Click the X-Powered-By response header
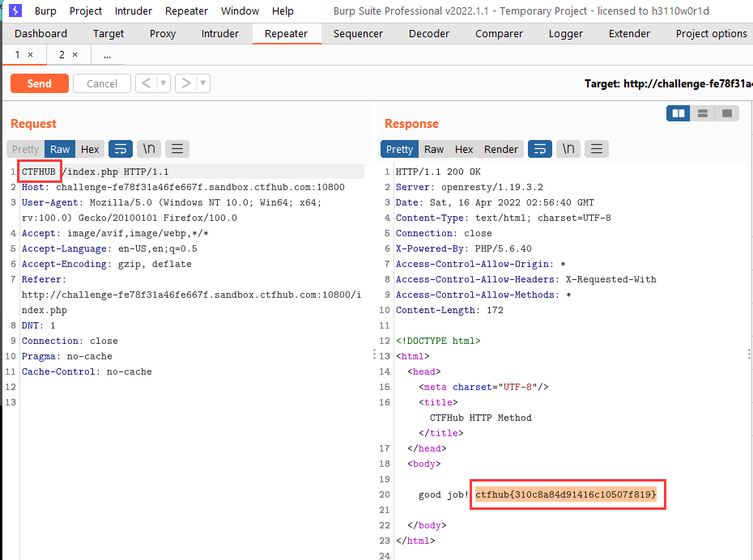This screenshot has height=560, width=753. pyautogui.click(x=463, y=248)
